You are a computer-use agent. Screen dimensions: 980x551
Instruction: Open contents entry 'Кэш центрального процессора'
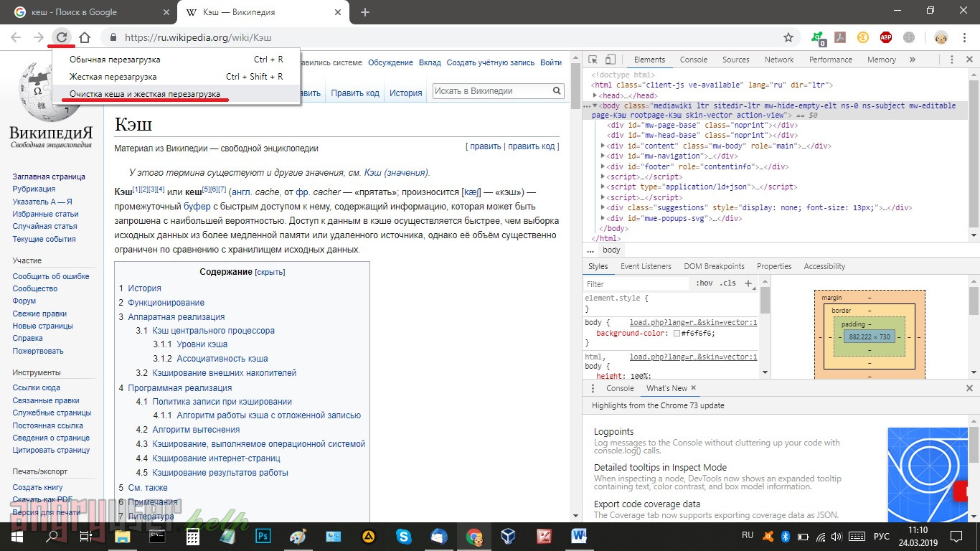213,331
